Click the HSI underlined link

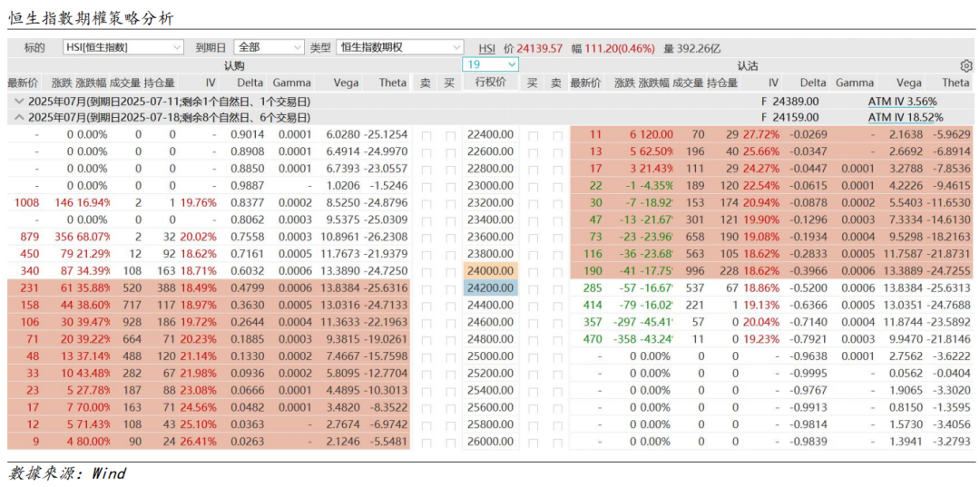(487, 48)
